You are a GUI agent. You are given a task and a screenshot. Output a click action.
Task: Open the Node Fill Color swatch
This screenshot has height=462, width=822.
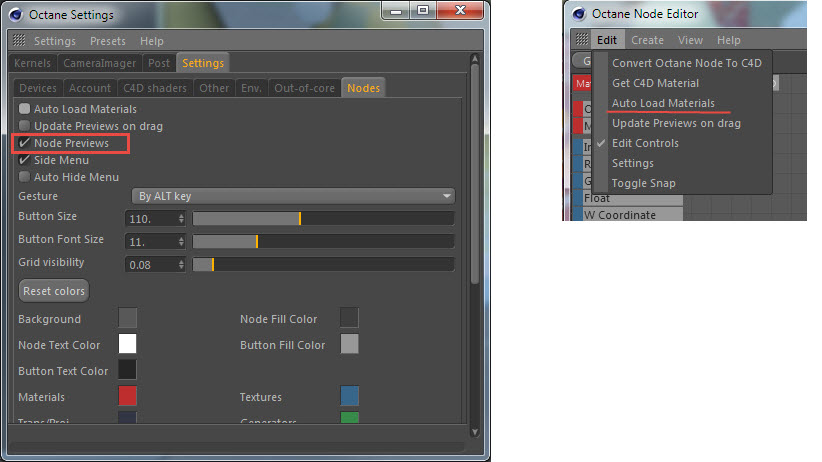click(x=350, y=318)
